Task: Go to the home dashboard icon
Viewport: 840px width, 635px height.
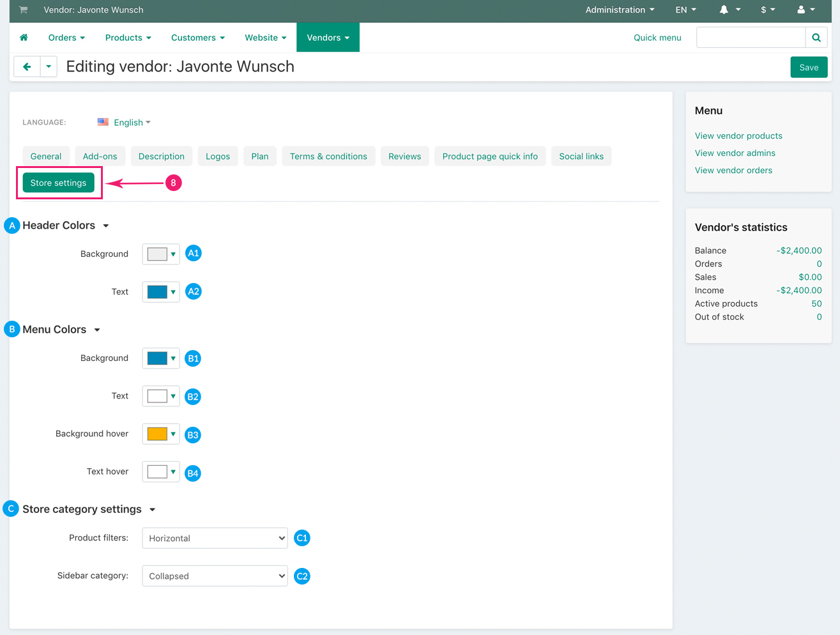Action: click(x=24, y=38)
